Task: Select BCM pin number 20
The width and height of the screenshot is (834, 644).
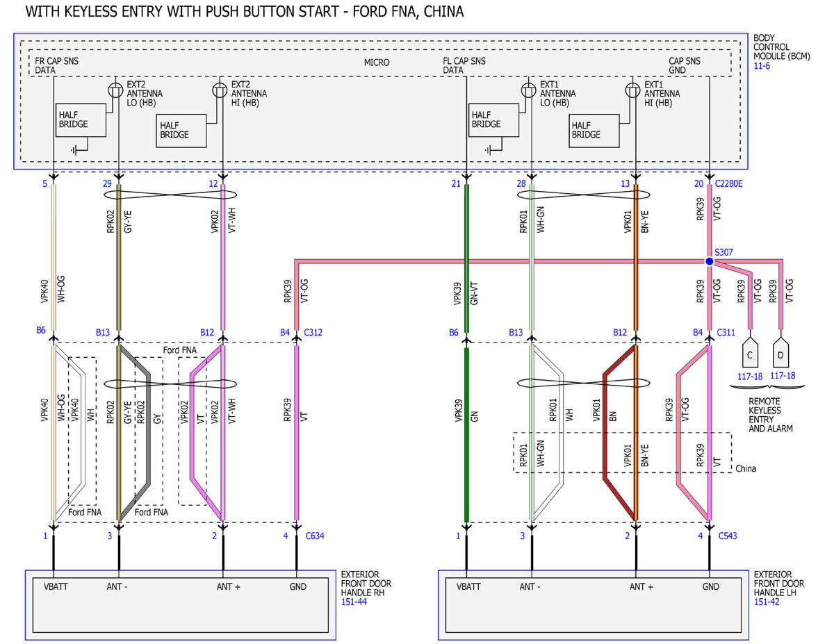Action: 698,183
